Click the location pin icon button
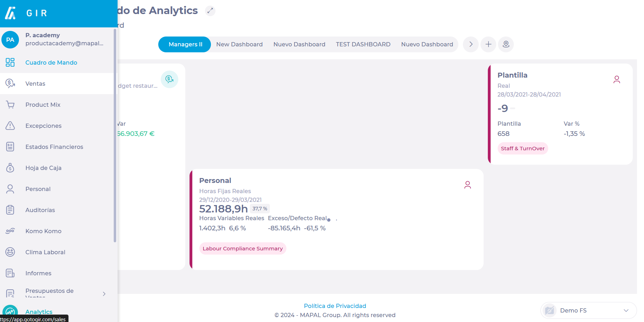644x322 pixels. (506, 44)
